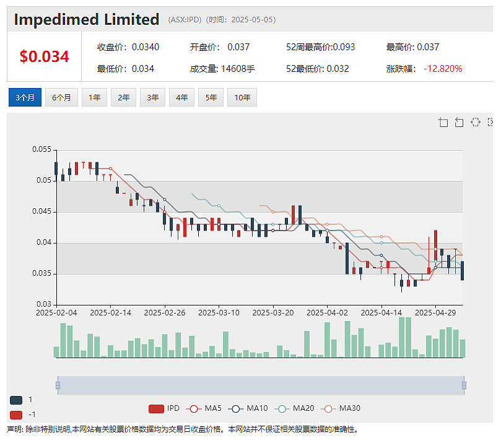
Task: Click the dark swatch labeled 1
Action: (x=16, y=400)
